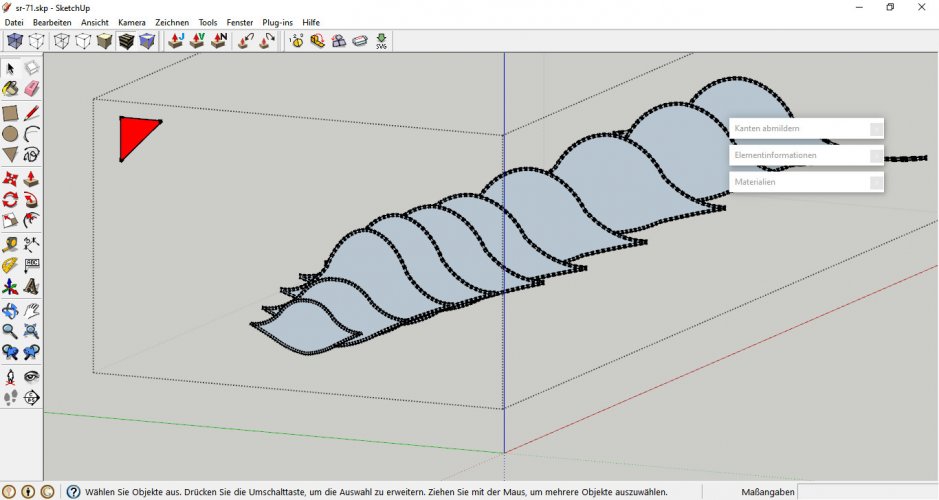Close the Materialien panel
This screenshot has width=939, height=500.
(x=876, y=183)
